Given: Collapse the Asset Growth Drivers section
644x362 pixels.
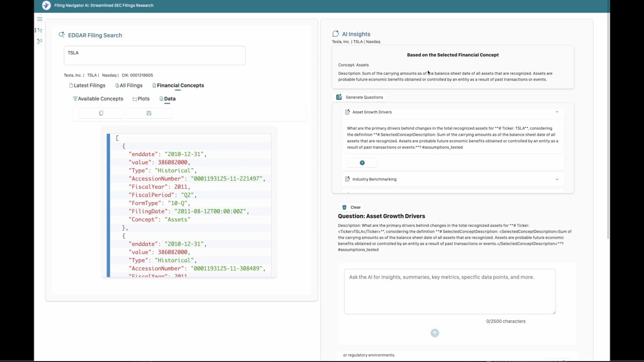Looking at the screenshot, I should coord(557,112).
